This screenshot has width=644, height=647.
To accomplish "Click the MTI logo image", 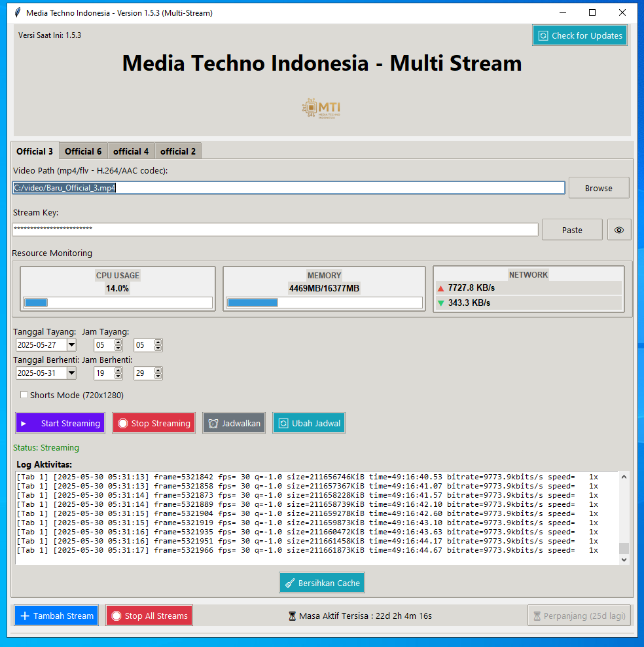I will [321, 109].
